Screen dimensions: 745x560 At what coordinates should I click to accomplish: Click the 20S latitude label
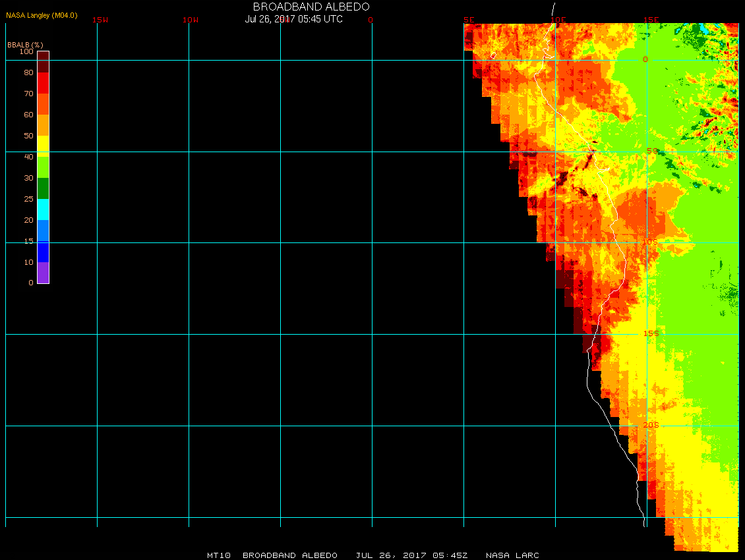tap(650, 426)
